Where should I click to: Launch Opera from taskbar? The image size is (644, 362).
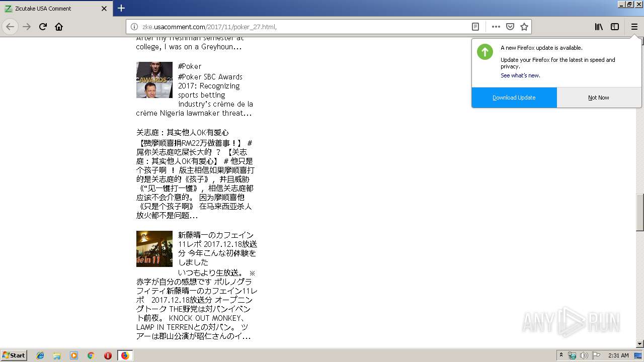point(108,355)
